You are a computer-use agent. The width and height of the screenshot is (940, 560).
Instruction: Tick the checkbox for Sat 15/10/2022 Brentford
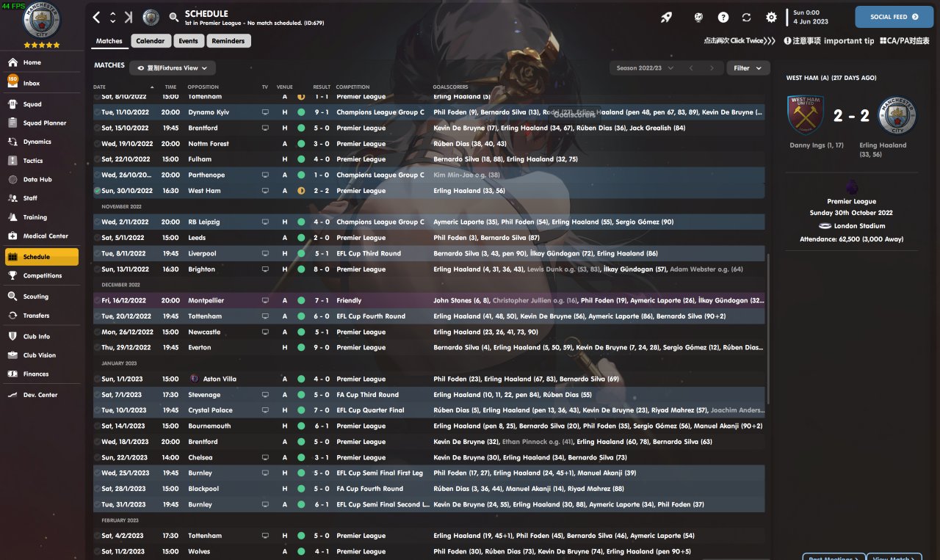coord(97,128)
